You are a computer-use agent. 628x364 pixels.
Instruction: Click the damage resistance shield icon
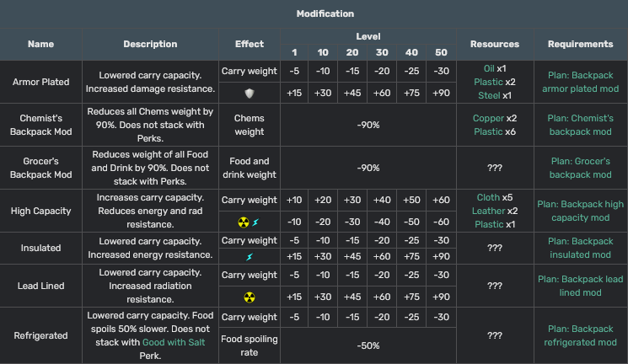(250, 94)
